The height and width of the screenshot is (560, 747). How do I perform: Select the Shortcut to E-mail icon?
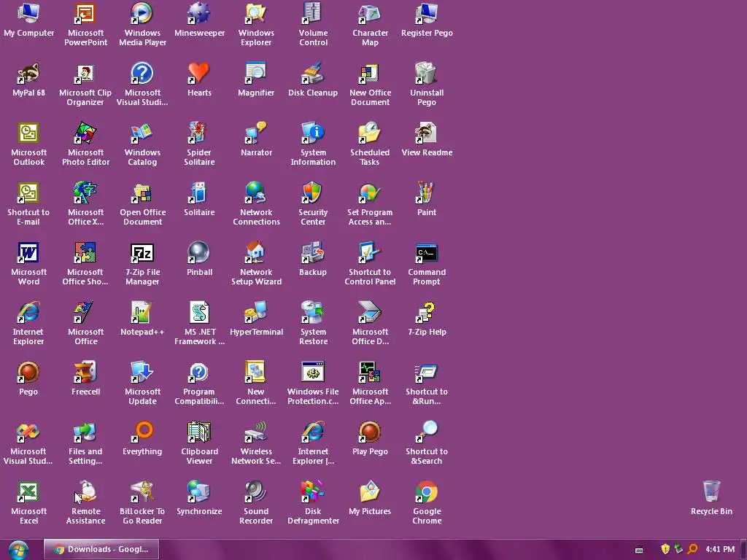(x=28, y=193)
